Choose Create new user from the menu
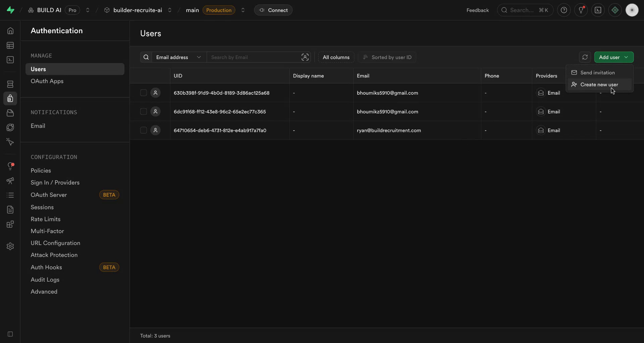 pyautogui.click(x=599, y=84)
